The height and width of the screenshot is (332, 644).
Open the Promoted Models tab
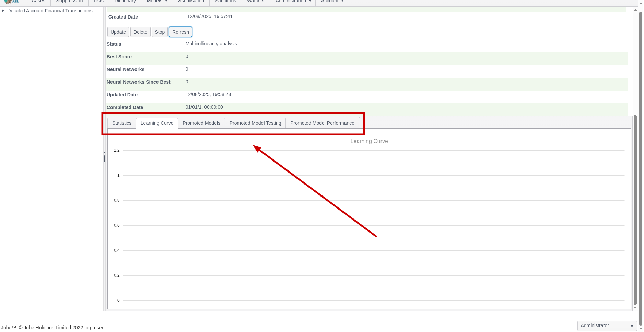[x=201, y=123]
